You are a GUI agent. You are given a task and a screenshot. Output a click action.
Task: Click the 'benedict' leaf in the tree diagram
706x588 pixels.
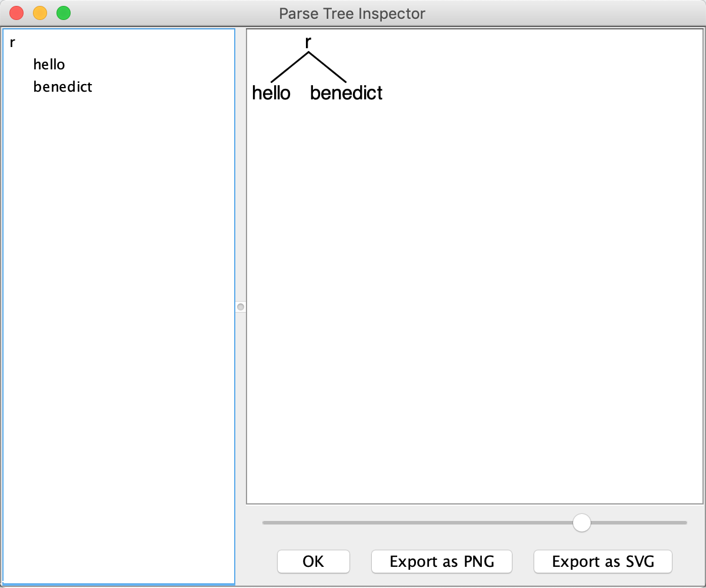[x=345, y=92]
